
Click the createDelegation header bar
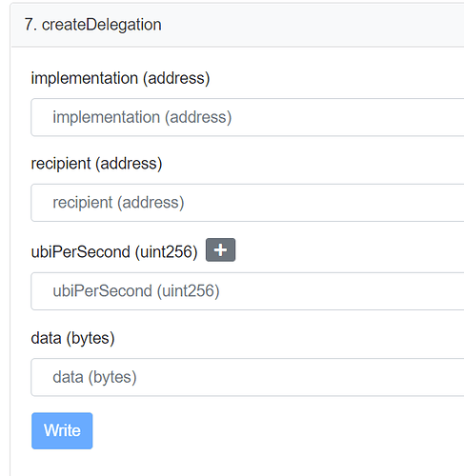point(237,25)
